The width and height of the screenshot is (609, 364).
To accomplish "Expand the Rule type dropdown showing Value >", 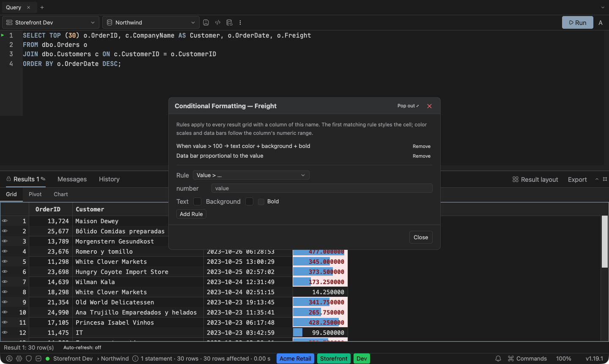I will pyautogui.click(x=251, y=175).
